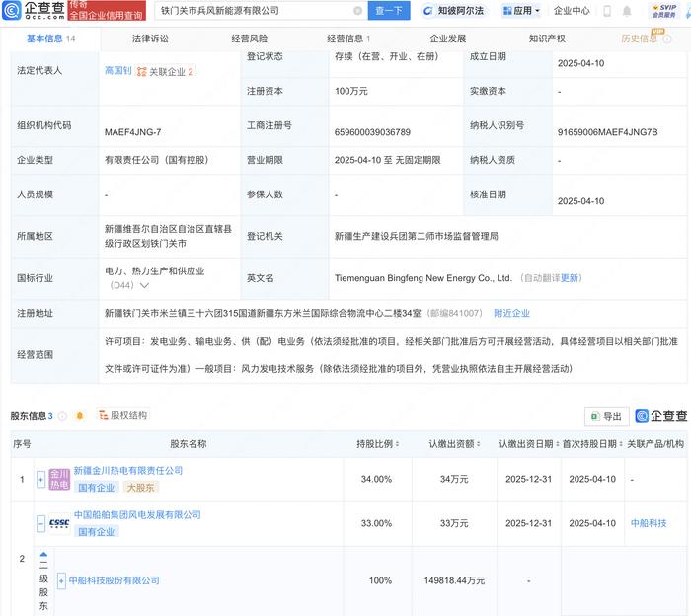Image resolution: width=691 pixels, height=616 pixels.
Task: Click the mobile phone icon in the header
Action: tap(607, 11)
